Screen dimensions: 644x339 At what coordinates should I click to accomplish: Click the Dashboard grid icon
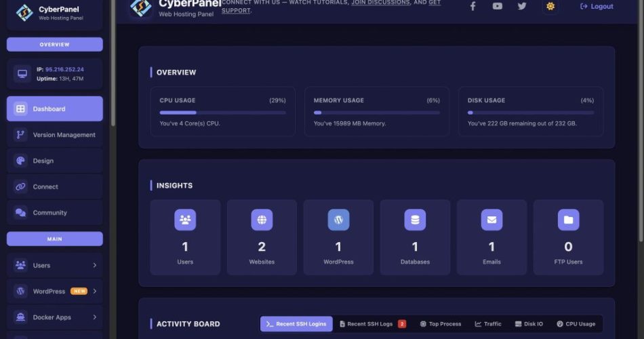[20, 109]
